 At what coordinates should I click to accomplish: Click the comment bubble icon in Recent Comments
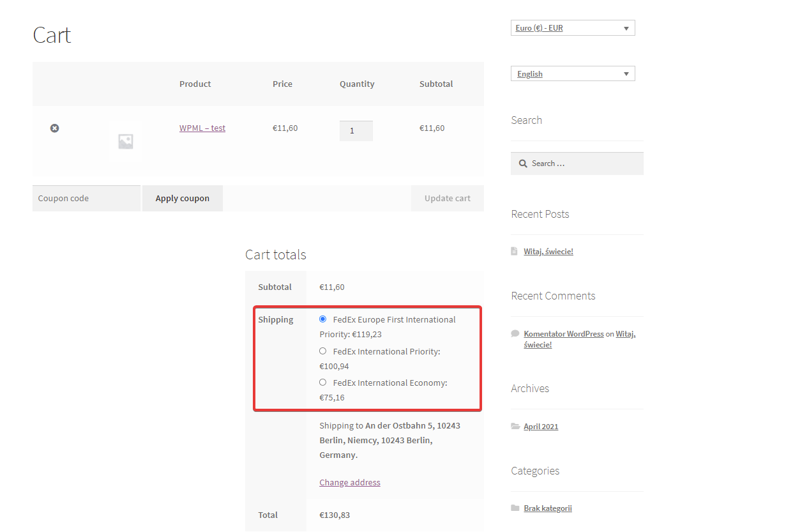515,333
